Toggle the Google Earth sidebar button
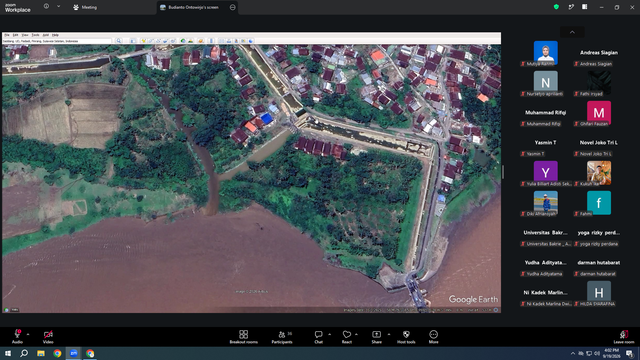Image resolution: width=640 pixels, height=360 pixels. [133, 41]
